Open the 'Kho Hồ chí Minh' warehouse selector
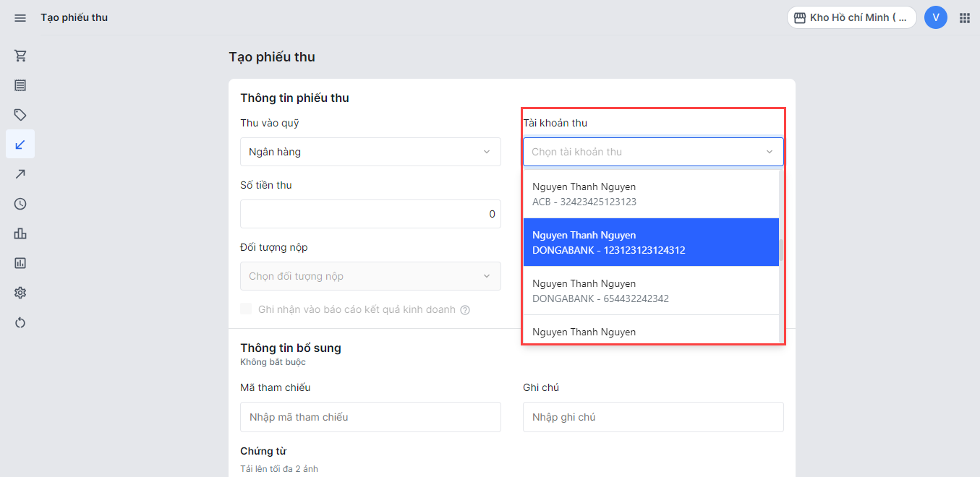 (x=851, y=17)
